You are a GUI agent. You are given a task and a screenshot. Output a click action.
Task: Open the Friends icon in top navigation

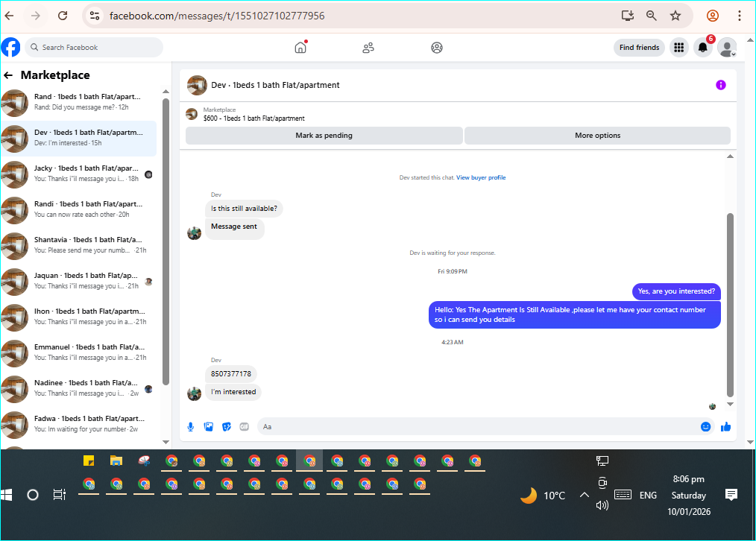coord(368,48)
